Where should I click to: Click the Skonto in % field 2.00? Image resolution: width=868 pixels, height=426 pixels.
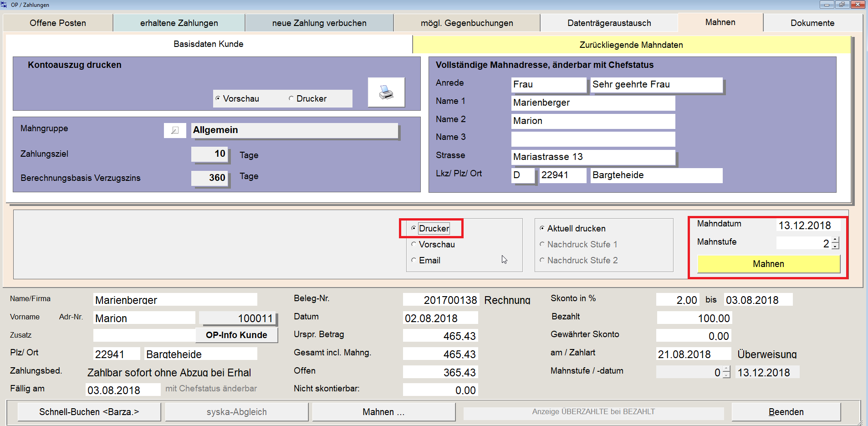[x=677, y=300]
